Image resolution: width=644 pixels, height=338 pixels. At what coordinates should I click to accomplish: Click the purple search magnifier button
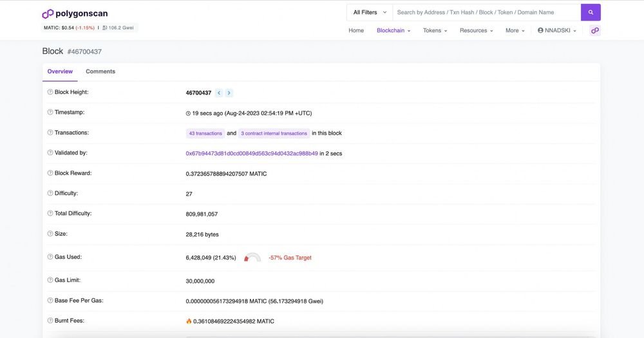coord(591,12)
